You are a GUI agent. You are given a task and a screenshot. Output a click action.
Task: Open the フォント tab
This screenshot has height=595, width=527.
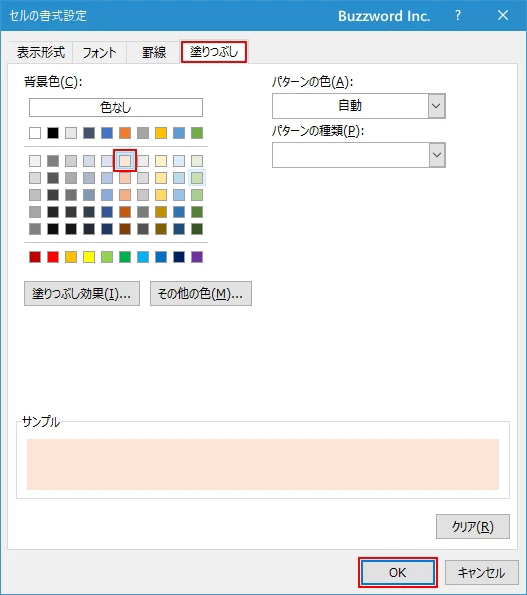point(99,52)
